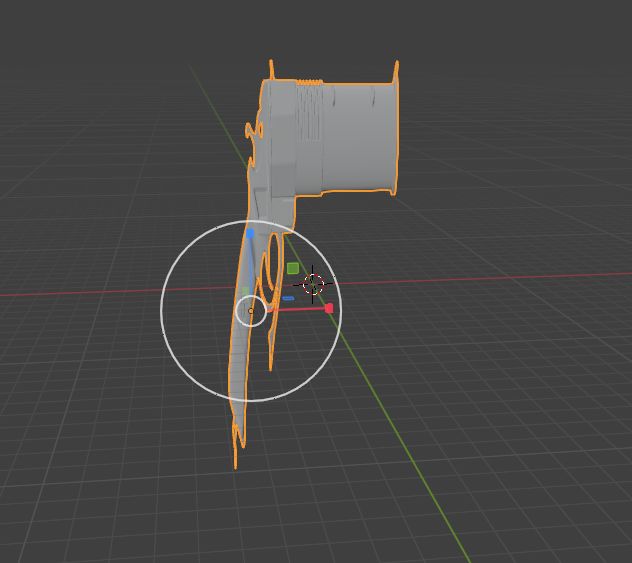Screen dimensions: 632x563
Task: Click the small blue plane handle of gizmo
Action: [x=288, y=298]
